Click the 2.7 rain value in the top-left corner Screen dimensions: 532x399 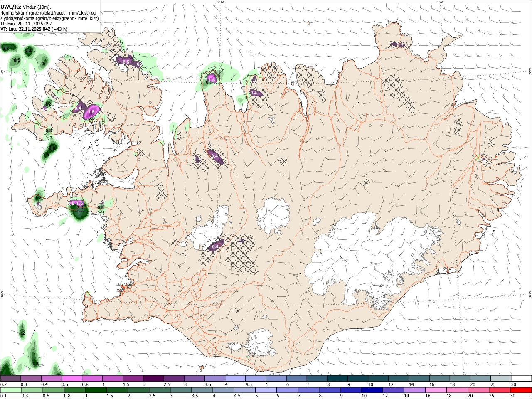[x=6, y=49]
